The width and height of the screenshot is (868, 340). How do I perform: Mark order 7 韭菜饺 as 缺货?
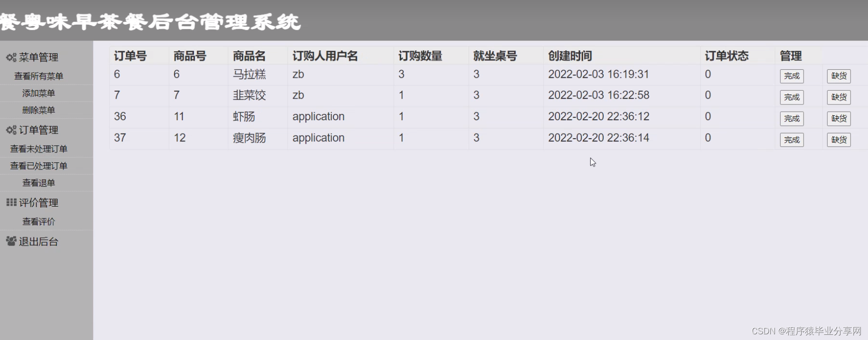[x=839, y=97]
